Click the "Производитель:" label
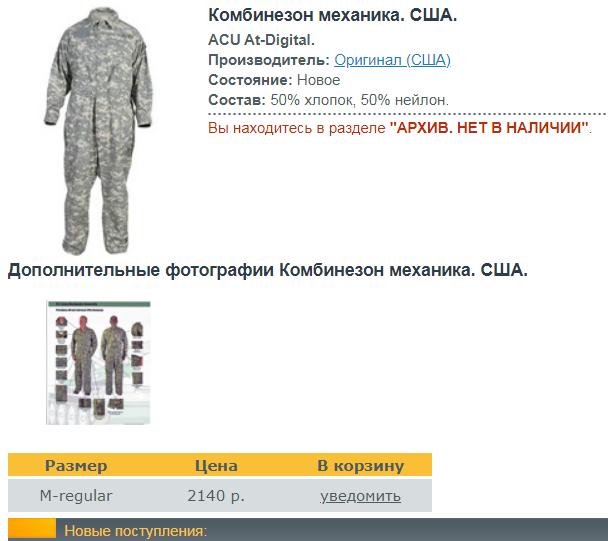608x541 pixels. (x=269, y=60)
